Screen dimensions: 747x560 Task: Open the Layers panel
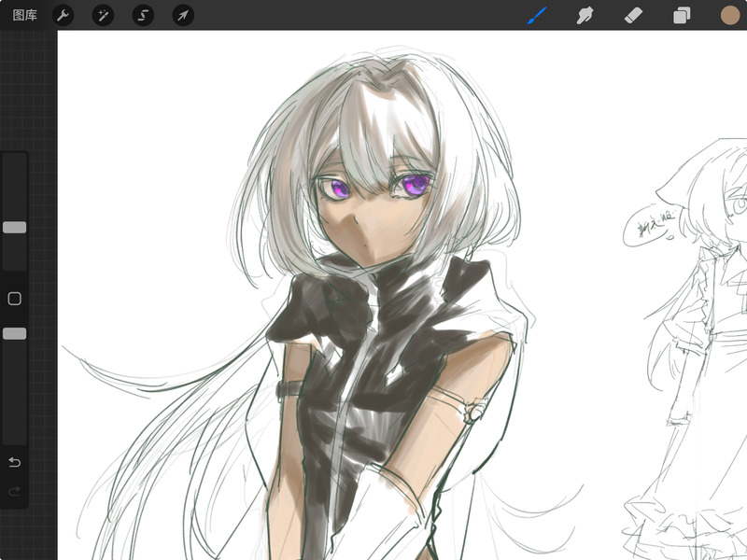coord(682,15)
